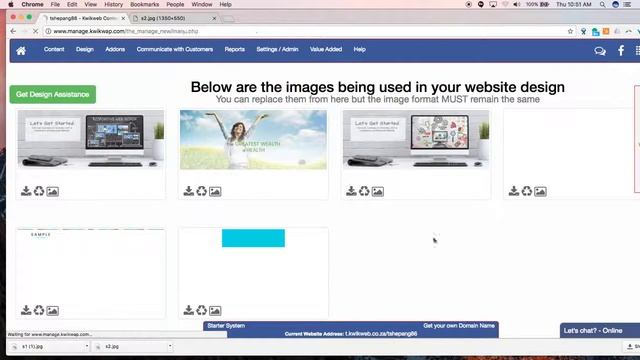Open the Apple menu
Viewport: 640px width, 360px height.
pyautogui.click(x=11, y=4)
